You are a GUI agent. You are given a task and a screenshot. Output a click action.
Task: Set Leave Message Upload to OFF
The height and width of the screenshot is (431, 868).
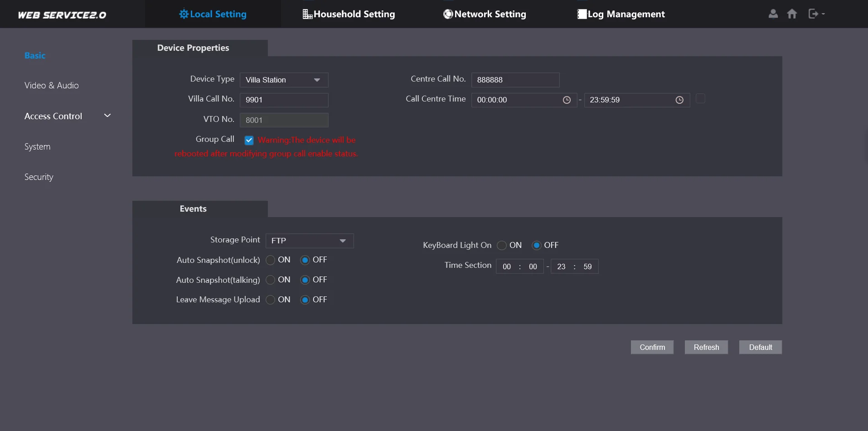coord(305,300)
